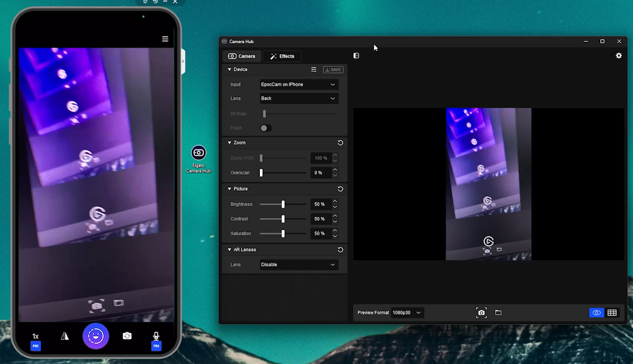Switch to the Effects tab
This screenshot has width=633, height=364.
point(282,56)
